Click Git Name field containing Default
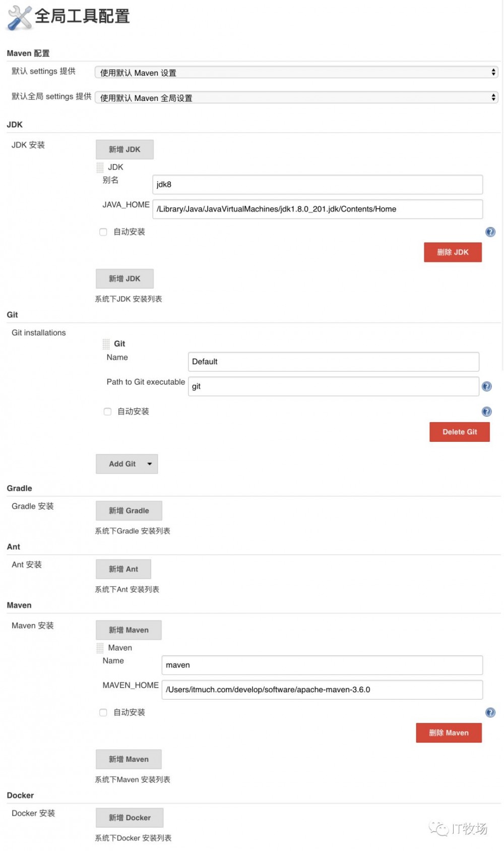Screen dimensions: 504x851 (334, 362)
